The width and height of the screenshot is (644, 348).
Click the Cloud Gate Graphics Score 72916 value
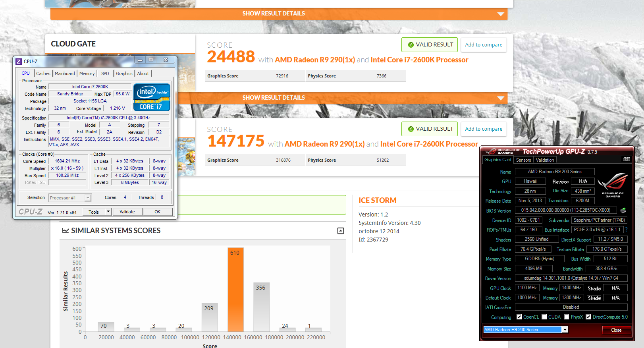282,76
